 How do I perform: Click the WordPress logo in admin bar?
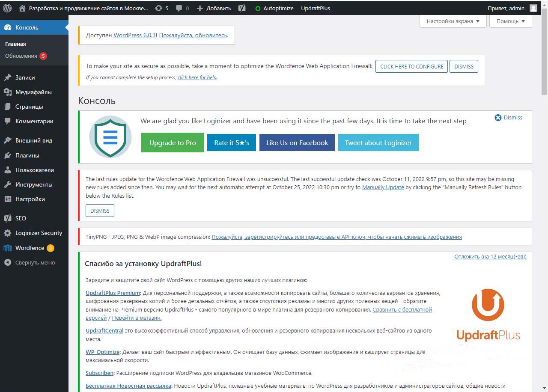(7, 8)
